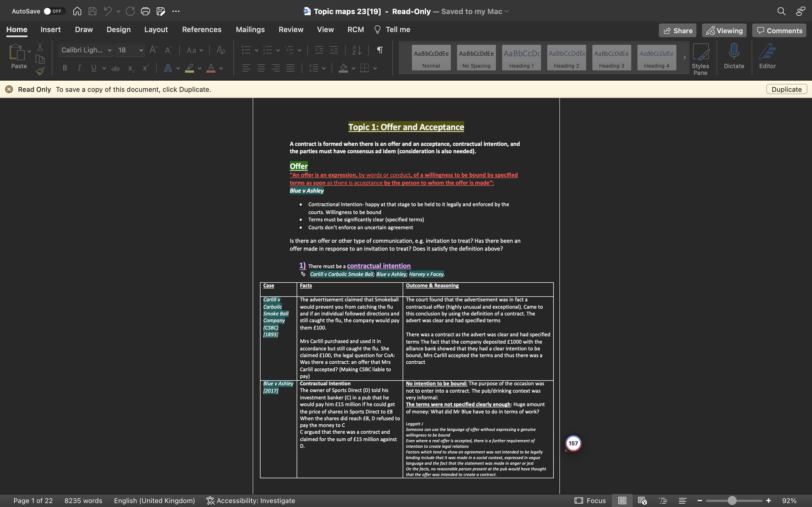Apply strikethrough formatting
This screenshot has width=812, height=507.
pos(115,68)
